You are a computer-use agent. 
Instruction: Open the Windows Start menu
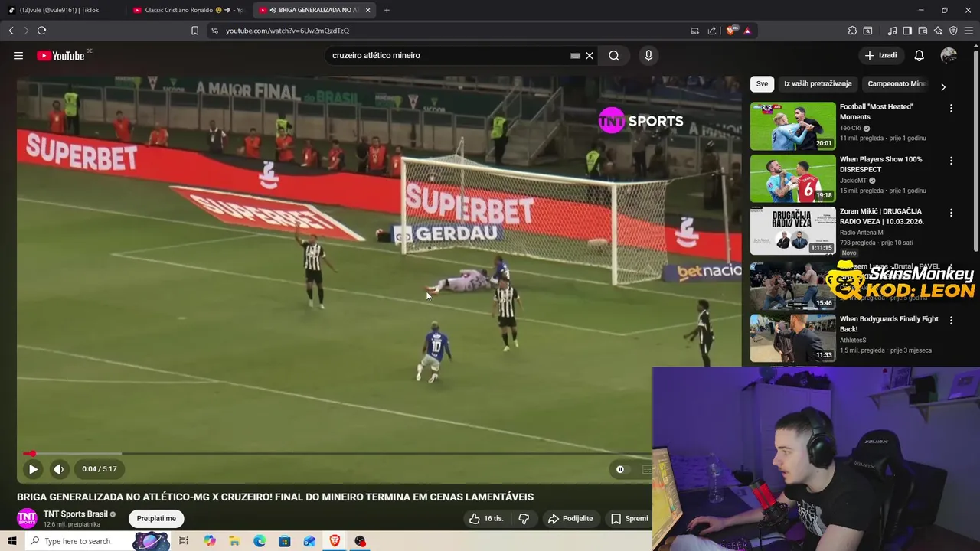(x=11, y=541)
